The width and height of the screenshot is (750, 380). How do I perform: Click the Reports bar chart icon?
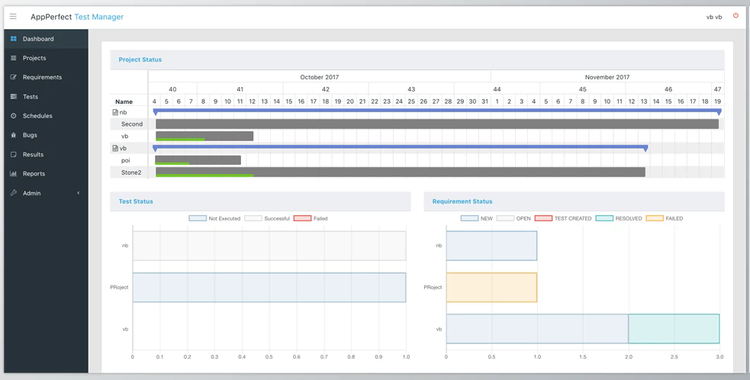click(13, 174)
